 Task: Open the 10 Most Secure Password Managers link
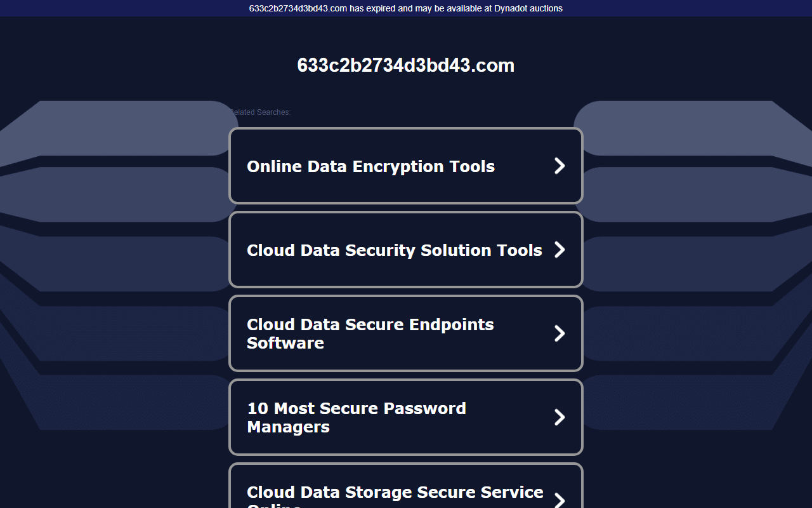coord(405,417)
